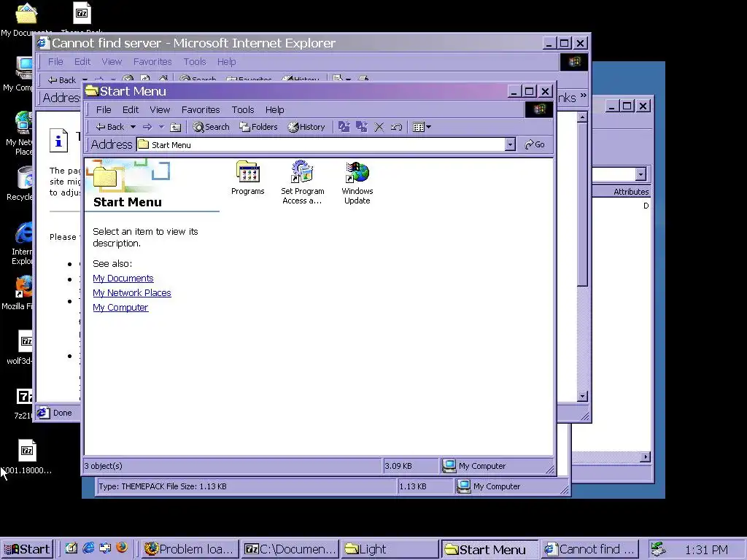Launch Internet Explorer from quick launch
Viewport: 747px width, 560px height.
[x=88, y=548]
